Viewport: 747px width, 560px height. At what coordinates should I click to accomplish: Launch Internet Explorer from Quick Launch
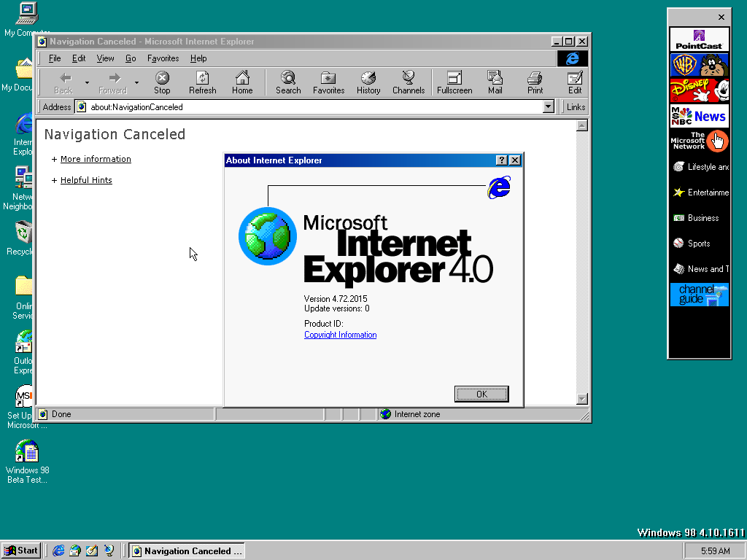click(58, 551)
